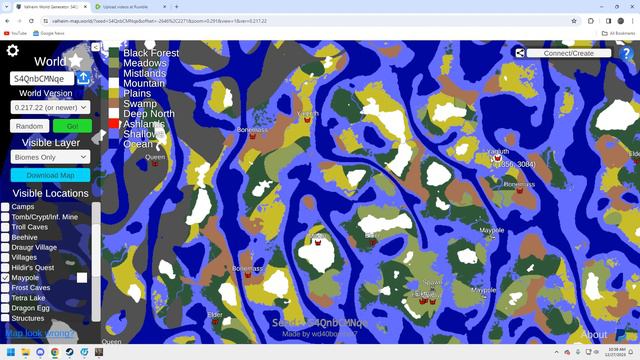Click the Elder marker near the bottom
Viewport: 640px width, 360px height.
[215, 322]
